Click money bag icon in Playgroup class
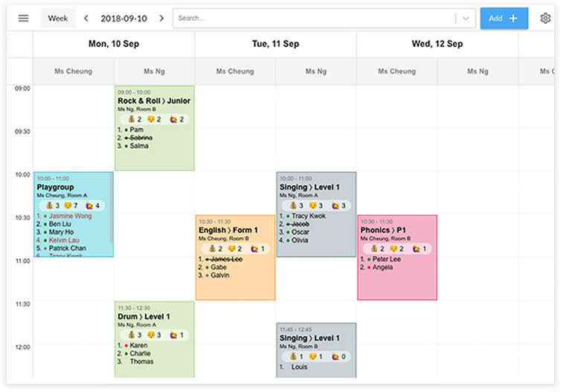The height and width of the screenshot is (392, 561). [49, 205]
